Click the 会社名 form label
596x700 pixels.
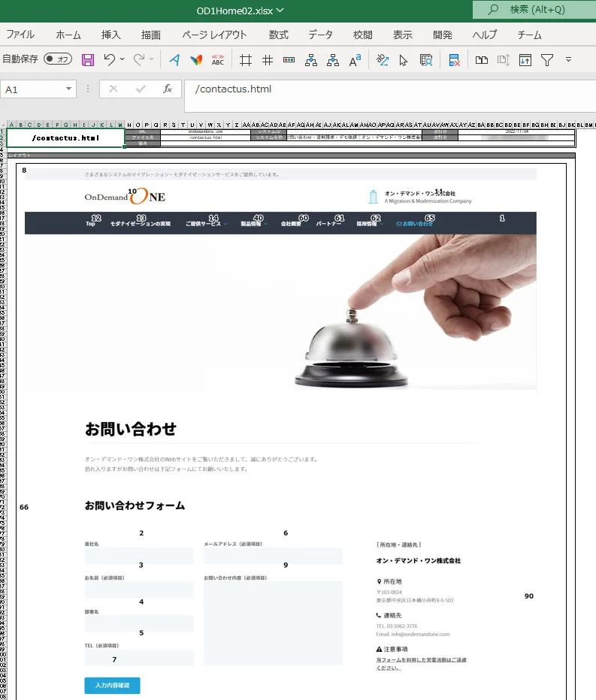coord(92,544)
